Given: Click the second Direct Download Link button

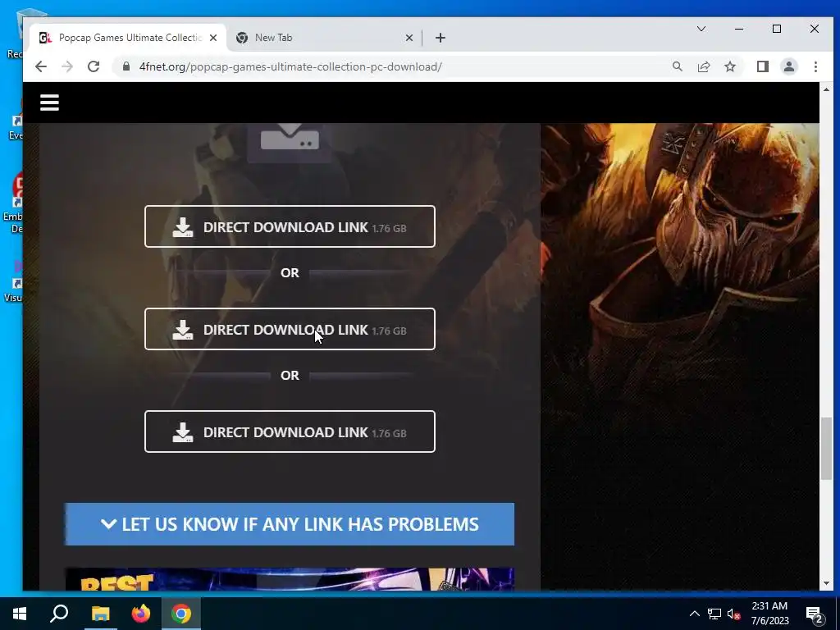Looking at the screenshot, I should (290, 329).
